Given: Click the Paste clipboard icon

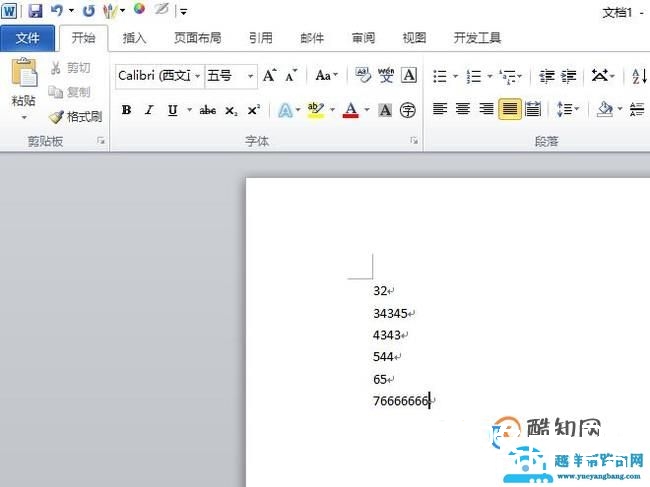Looking at the screenshot, I should 24,74.
